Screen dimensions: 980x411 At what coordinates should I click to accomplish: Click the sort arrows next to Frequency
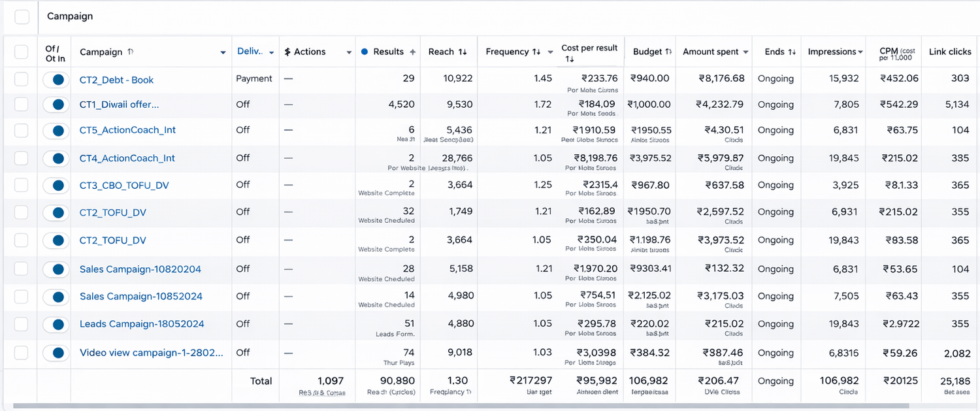pyautogui.click(x=536, y=52)
